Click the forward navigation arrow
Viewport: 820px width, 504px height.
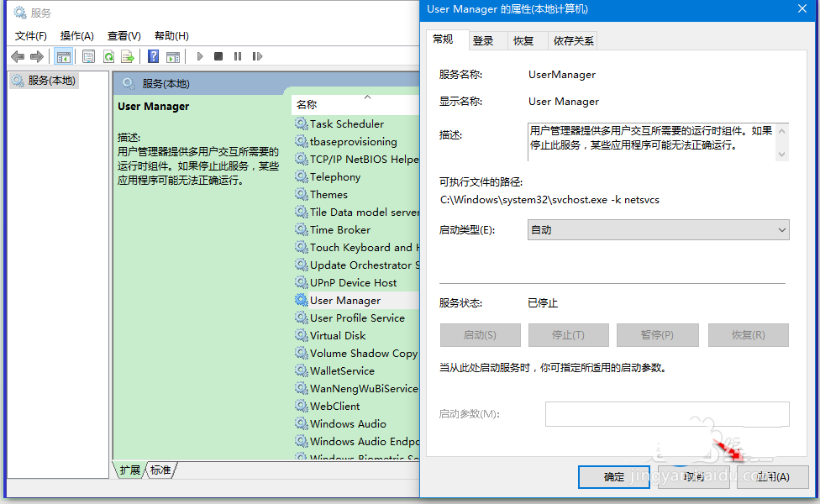coord(36,56)
